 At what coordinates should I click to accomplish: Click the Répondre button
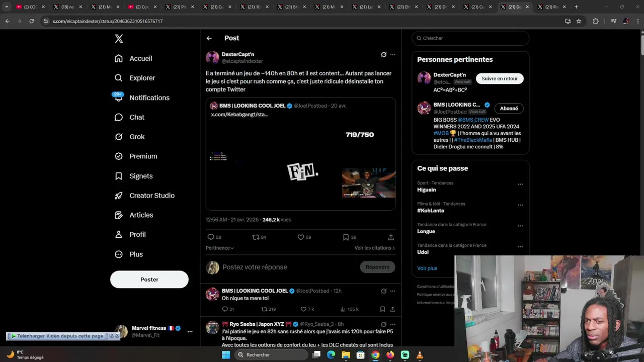pos(377,267)
